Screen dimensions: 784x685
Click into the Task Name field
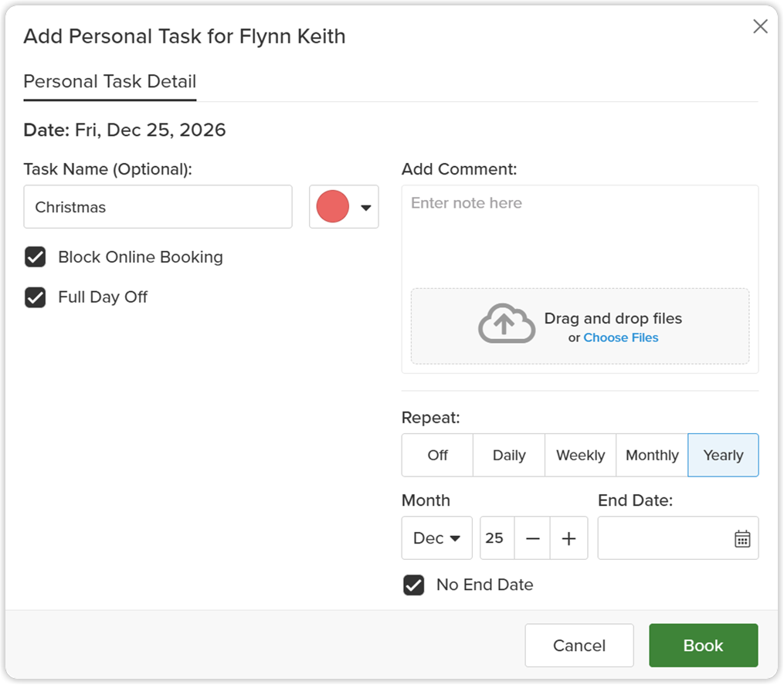pyautogui.click(x=158, y=207)
